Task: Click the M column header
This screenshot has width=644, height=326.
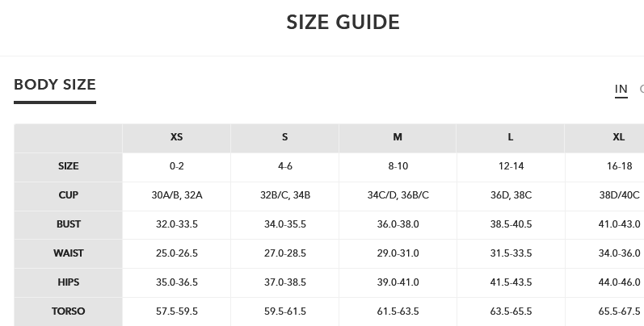Action: (398, 137)
